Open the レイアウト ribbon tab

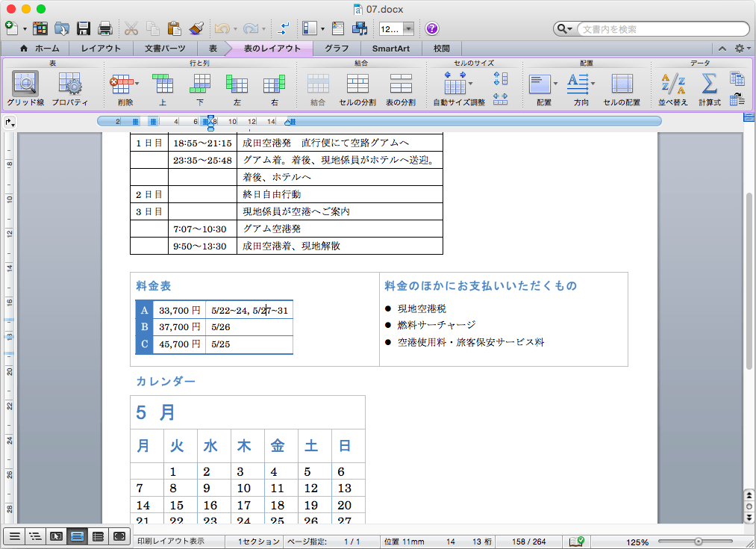(x=101, y=49)
